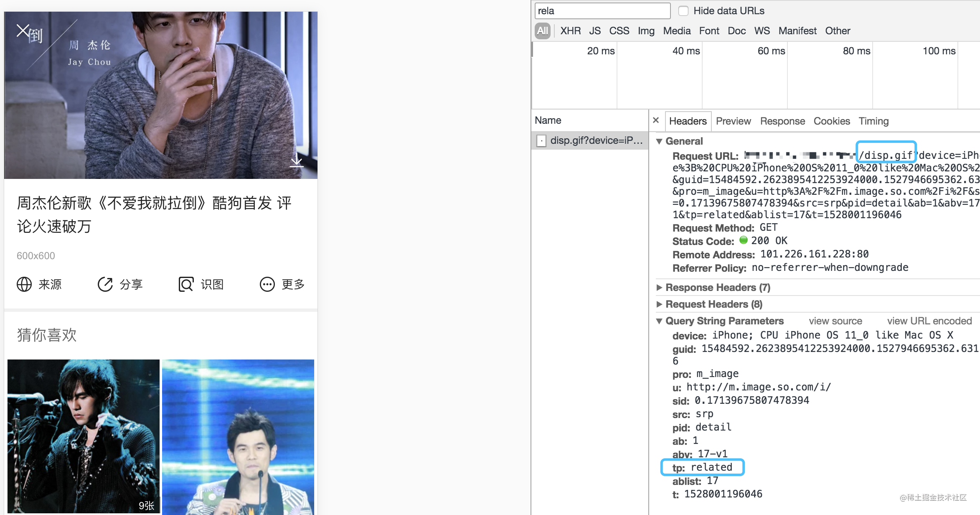Close the request details pane
Viewport: 980px width, 515px height.
(656, 120)
